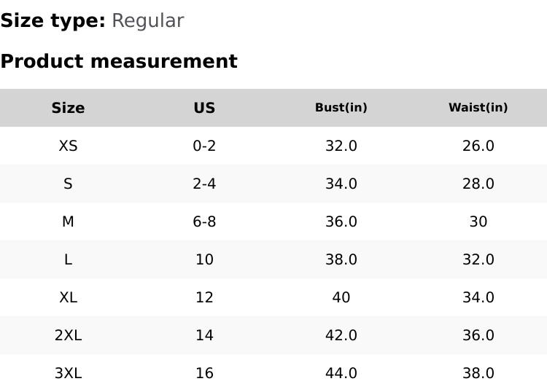
Task: Click the Waist(in) column header
Action: point(478,108)
